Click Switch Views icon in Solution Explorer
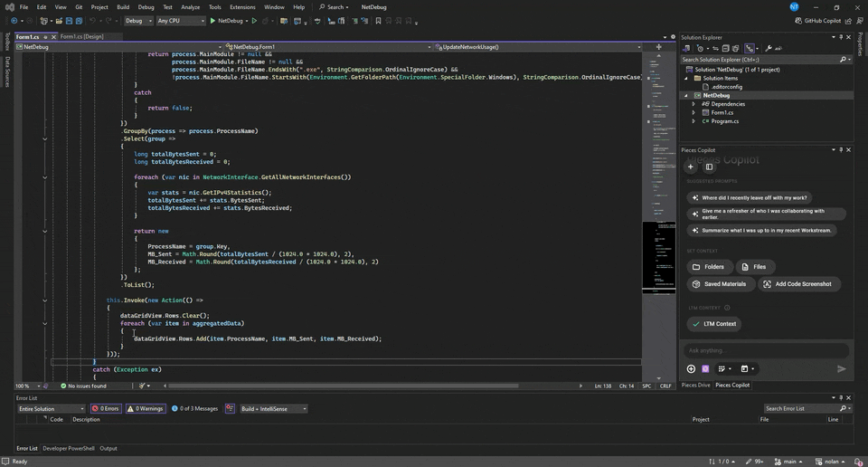 [686, 48]
